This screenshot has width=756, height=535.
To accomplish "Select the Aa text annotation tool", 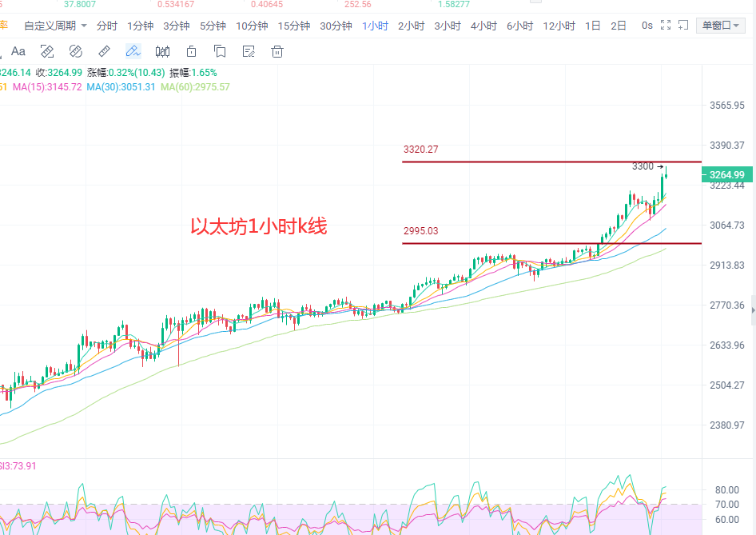I will [18, 52].
